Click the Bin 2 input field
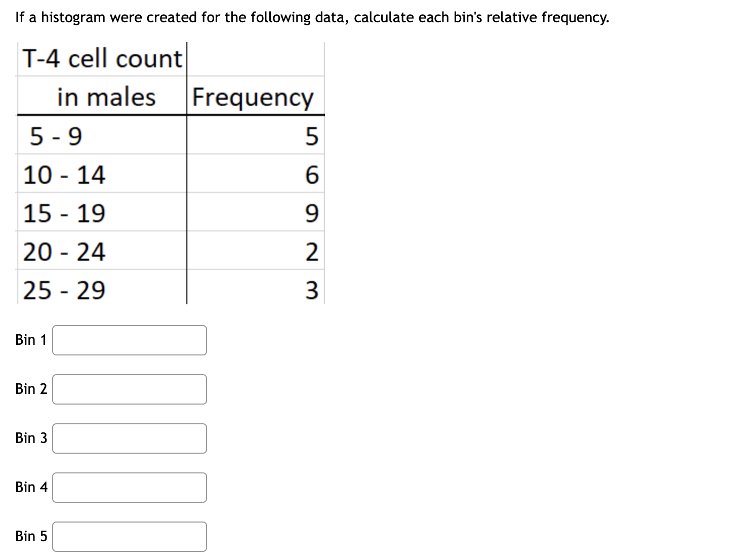This screenshot has width=734, height=560. (129, 389)
